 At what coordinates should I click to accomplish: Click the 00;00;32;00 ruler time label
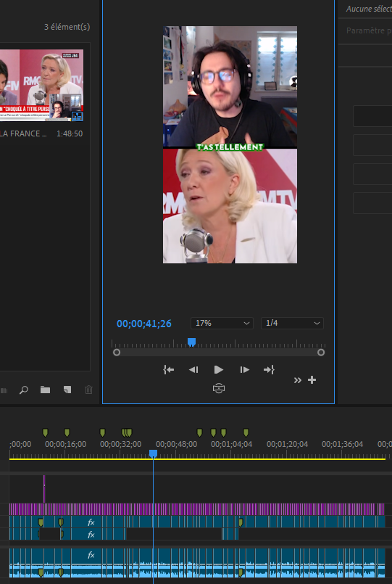click(120, 444)
